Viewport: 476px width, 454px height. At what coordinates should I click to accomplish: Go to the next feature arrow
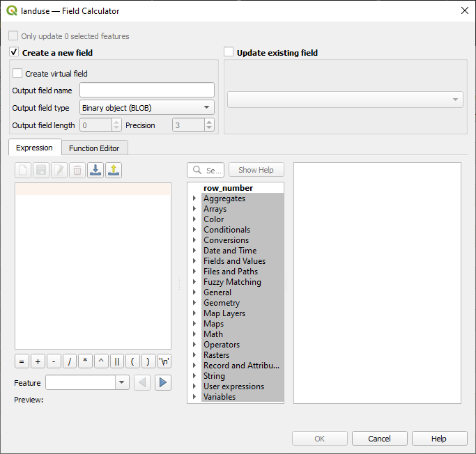pos(163,382)
